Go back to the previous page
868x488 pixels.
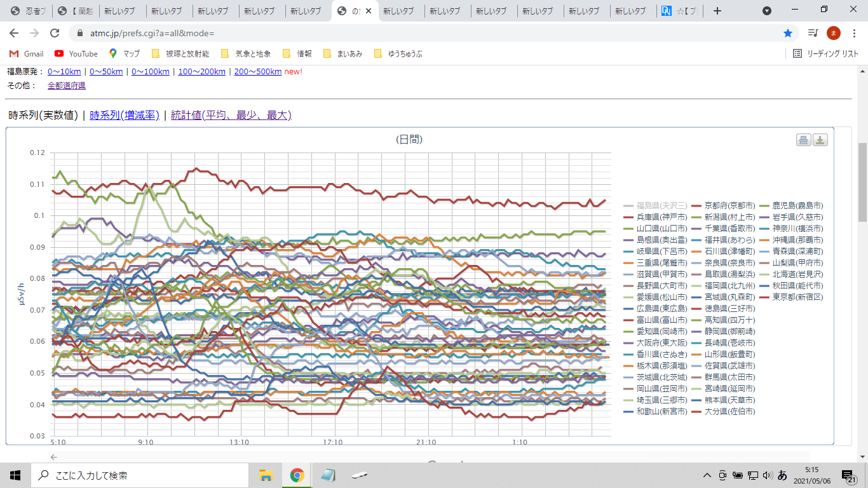click(14, 33)
